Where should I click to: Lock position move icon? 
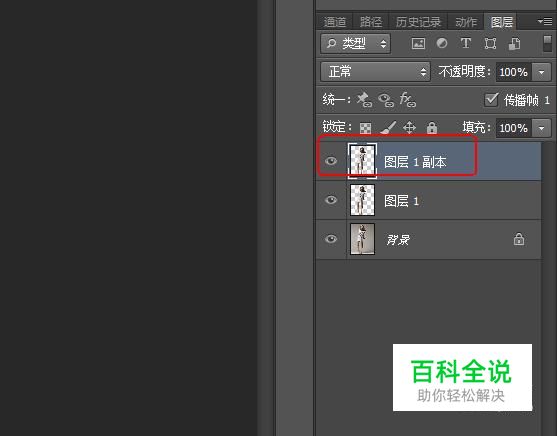point(410,128)
